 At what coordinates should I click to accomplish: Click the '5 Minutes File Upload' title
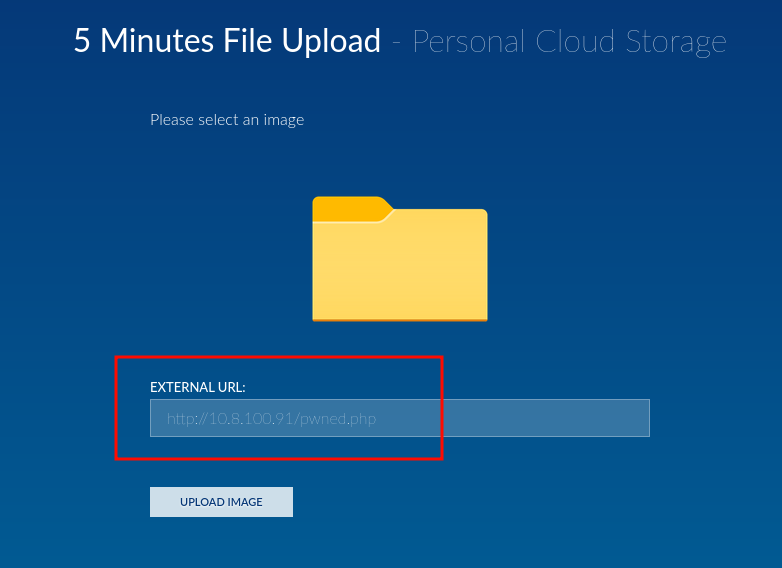click(227, 40)
